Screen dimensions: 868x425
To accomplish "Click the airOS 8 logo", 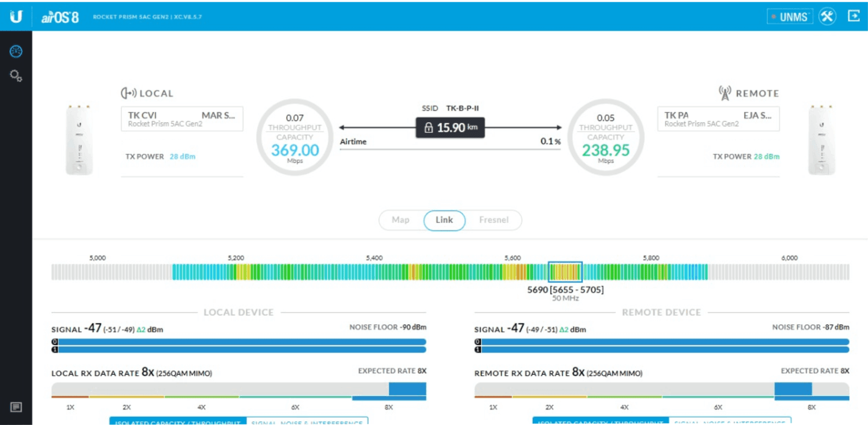I will [x=60, y=17].
